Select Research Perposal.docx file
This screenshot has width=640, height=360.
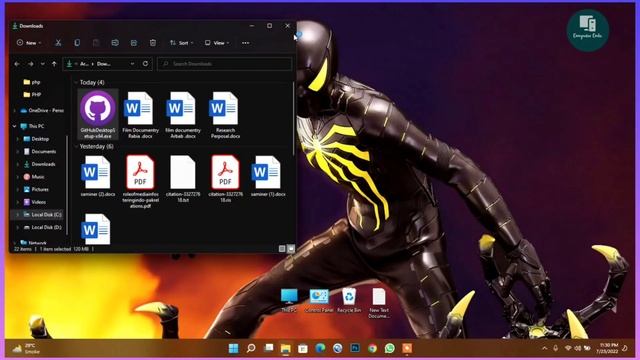[x=225, y=115]
